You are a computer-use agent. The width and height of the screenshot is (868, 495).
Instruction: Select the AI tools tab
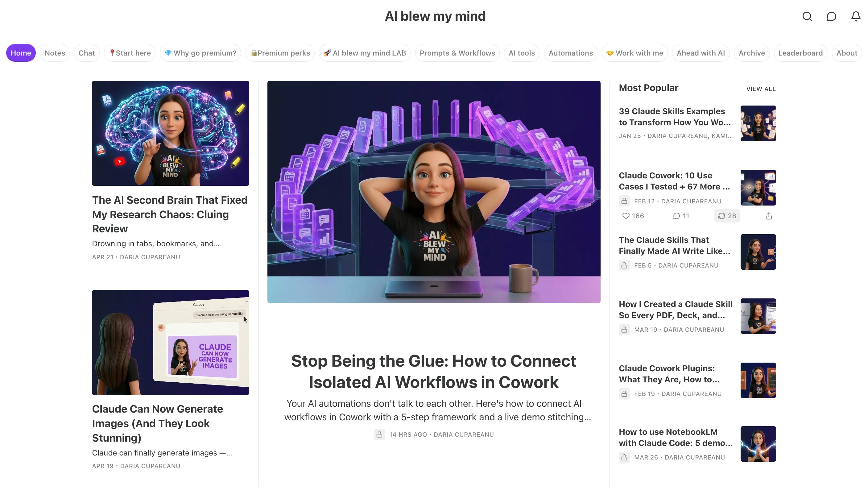pos(522,53)
